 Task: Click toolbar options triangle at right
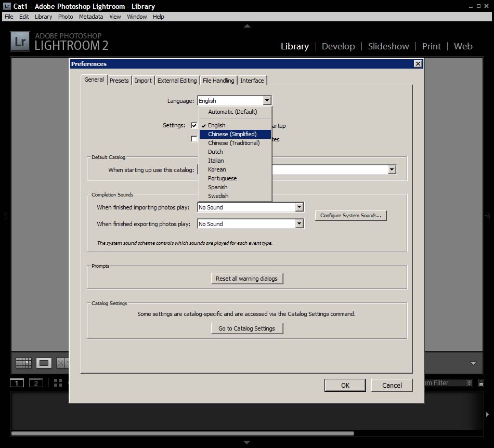tap(473, 363)
